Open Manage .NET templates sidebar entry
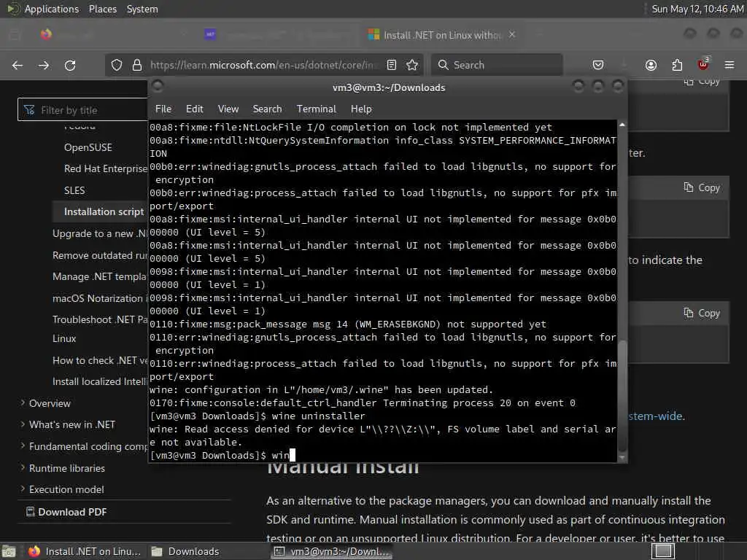The height and width of the screenshot is (560, 747). coord(99,276)
